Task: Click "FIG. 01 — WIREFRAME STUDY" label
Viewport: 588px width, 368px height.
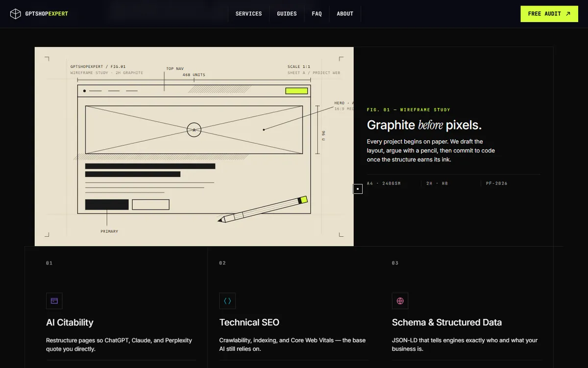Action: pyautogui.click(x=409, y=110)
